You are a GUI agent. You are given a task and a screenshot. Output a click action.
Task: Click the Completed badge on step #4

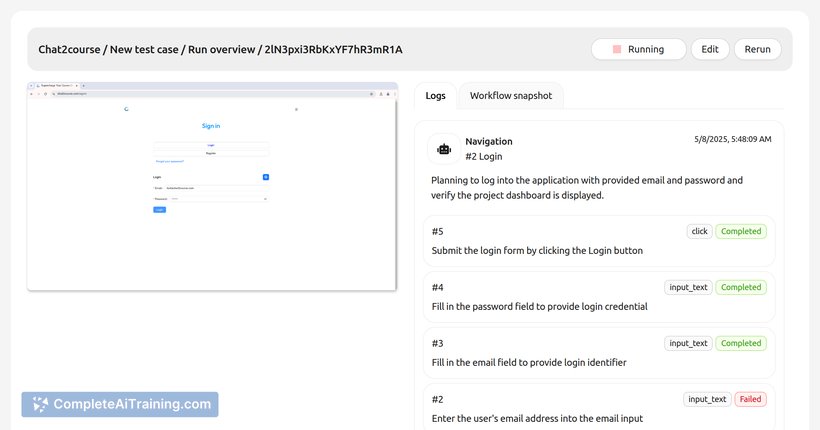tap(741, 287)
